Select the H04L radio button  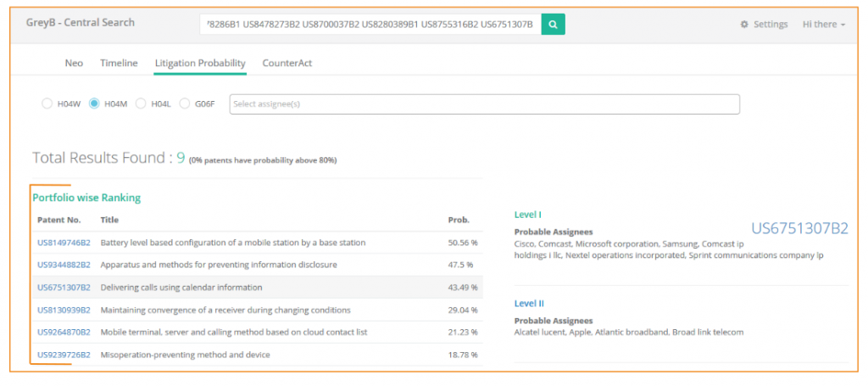[141, 103]
